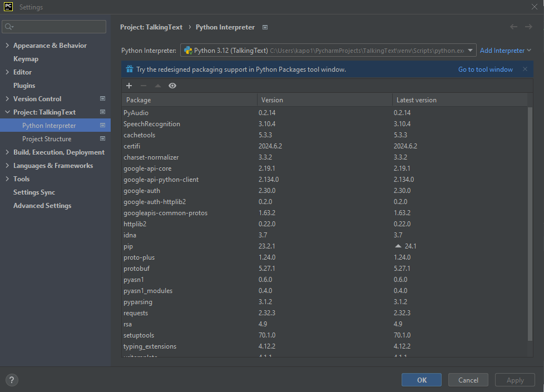
Task: Select the SpeechRecognition package row
Action: tap(325, 124)
